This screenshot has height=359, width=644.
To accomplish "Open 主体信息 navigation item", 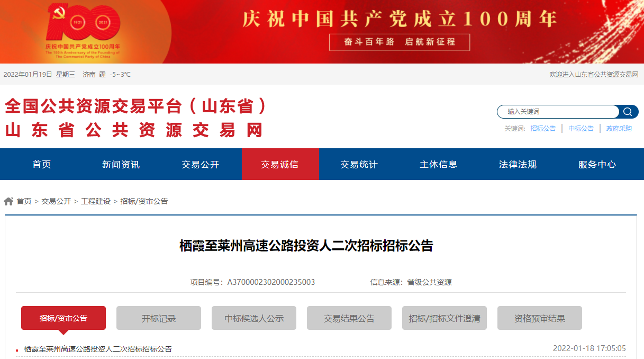I will (x=439, y=164).
